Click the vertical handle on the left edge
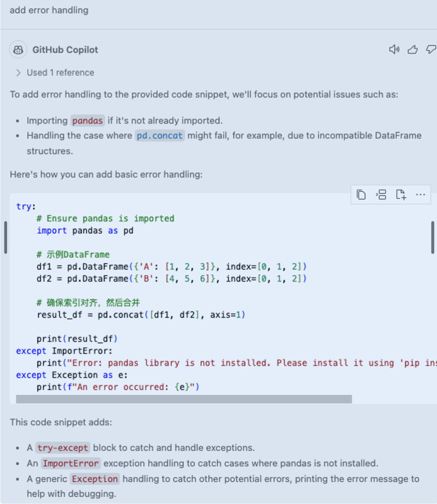Viewport: 437px width, 504px height. pos(5,237)
